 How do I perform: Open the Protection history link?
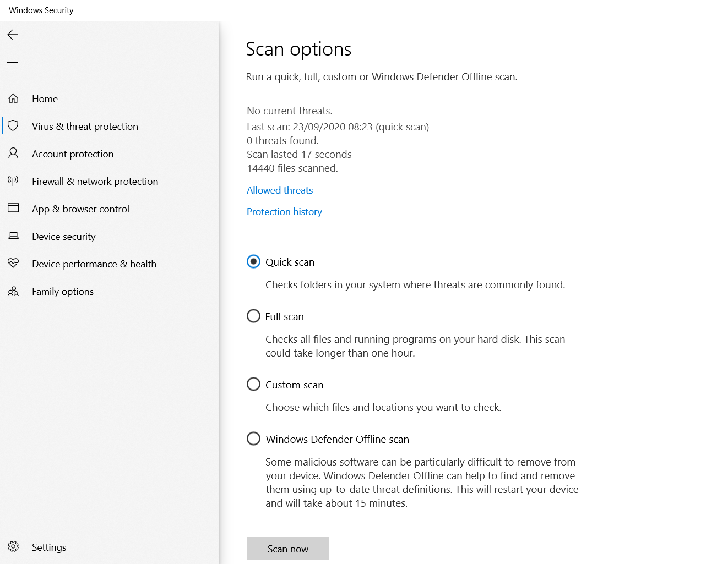(x=284, y=212)
